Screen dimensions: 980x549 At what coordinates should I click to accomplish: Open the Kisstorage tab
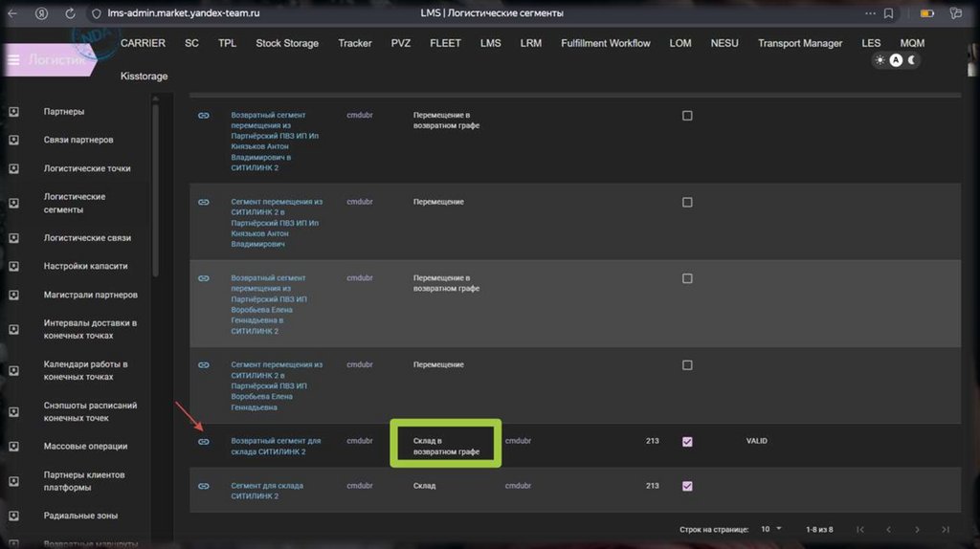(144, 77)
